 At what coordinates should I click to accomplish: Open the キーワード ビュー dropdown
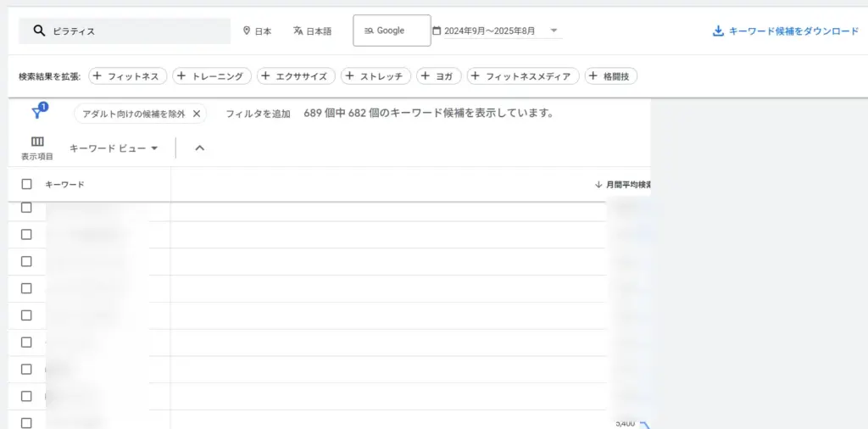(114, 148)
